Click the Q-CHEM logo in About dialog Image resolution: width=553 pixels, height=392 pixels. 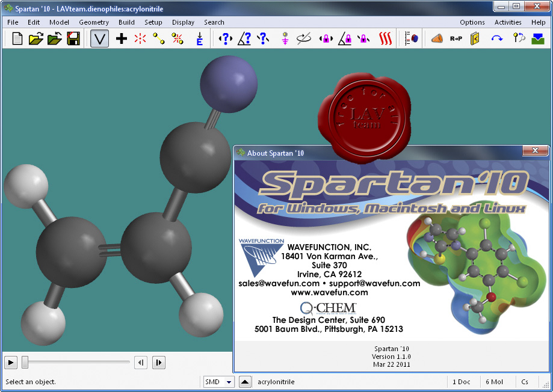coord(329,308)
